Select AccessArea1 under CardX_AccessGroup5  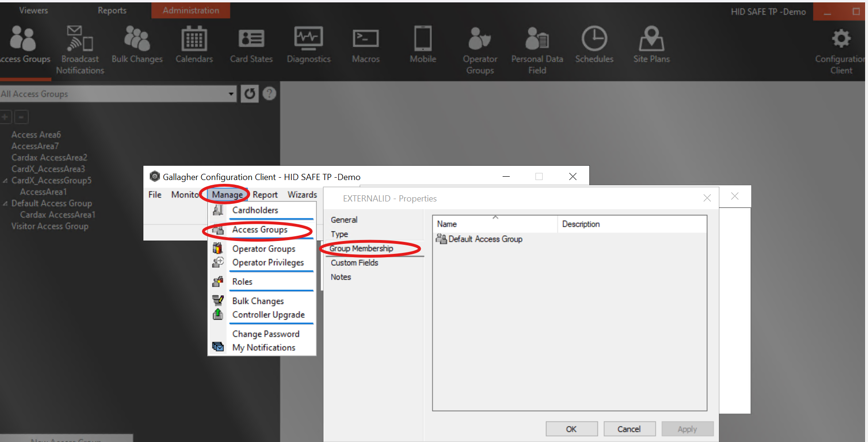coord(43,192)
